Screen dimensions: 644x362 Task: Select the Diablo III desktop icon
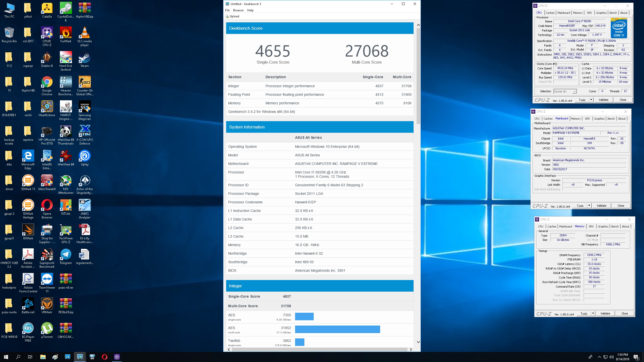[x=47, y=60]
